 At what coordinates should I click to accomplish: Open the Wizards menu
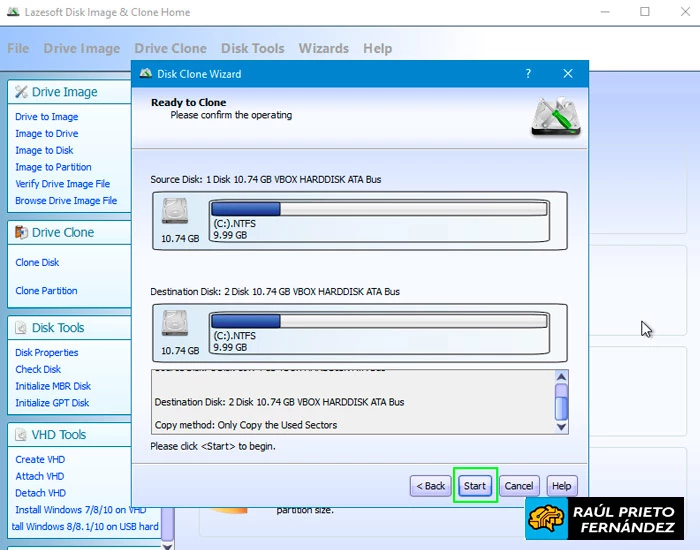(323, 48)
